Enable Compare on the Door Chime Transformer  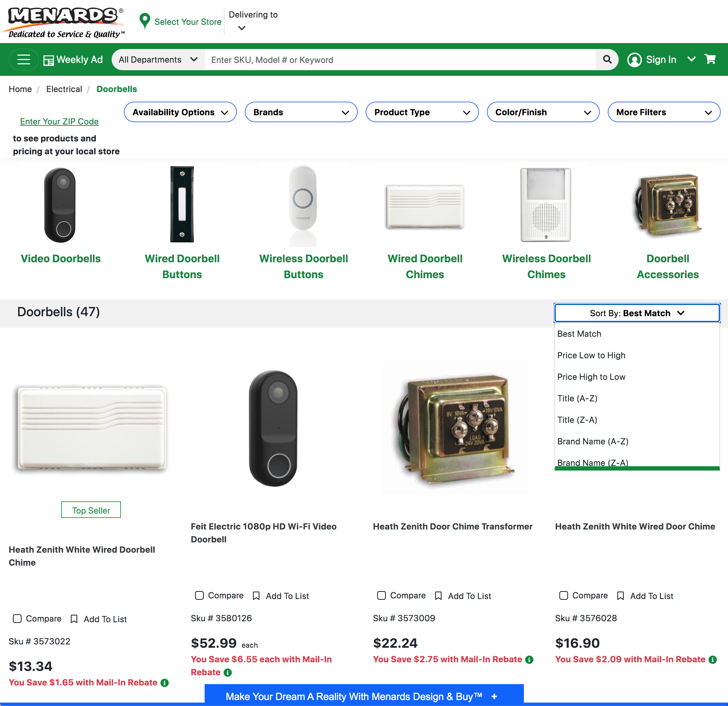point(382,595)
